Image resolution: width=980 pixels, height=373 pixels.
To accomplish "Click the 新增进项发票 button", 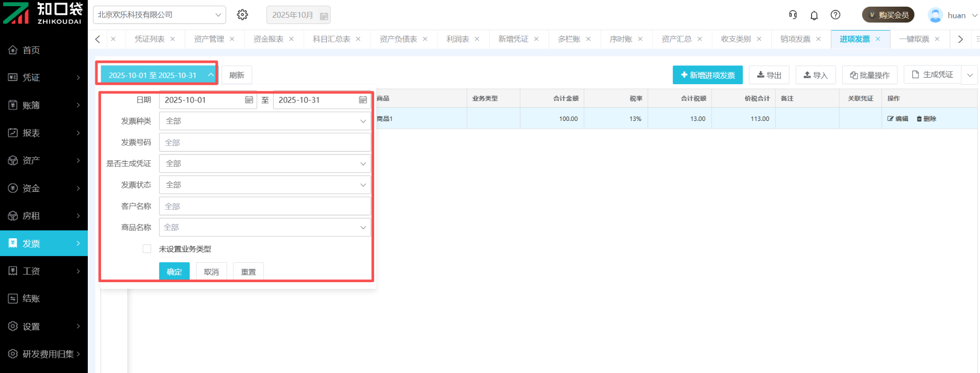I will tap(707, 75).
